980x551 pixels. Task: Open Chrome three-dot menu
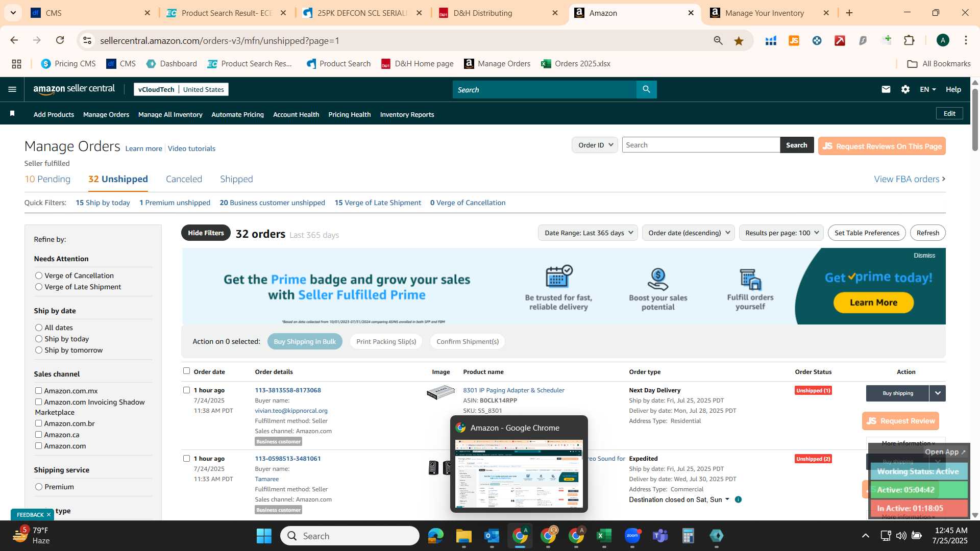click(x=966, y=40)
